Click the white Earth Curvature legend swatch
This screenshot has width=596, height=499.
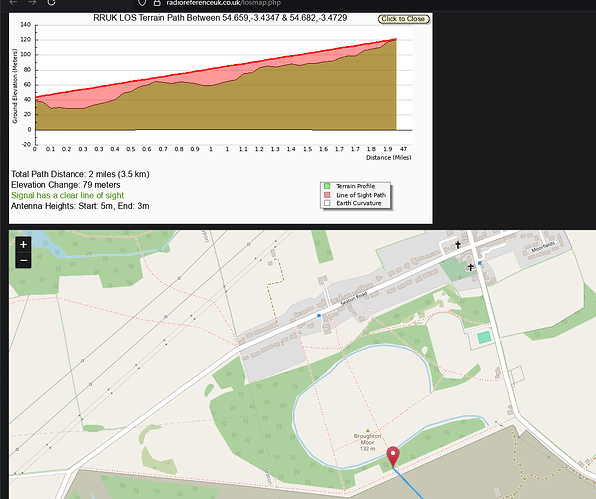coord(327,203)
